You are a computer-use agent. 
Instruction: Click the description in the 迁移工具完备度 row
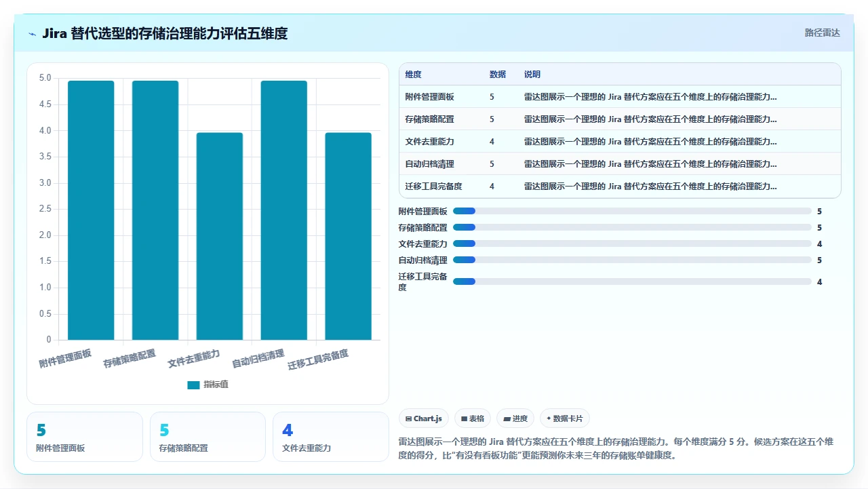point(650,187)
